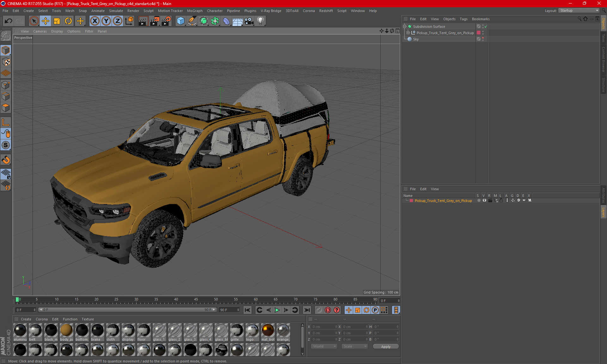Jump to animation start

(248, 310)
